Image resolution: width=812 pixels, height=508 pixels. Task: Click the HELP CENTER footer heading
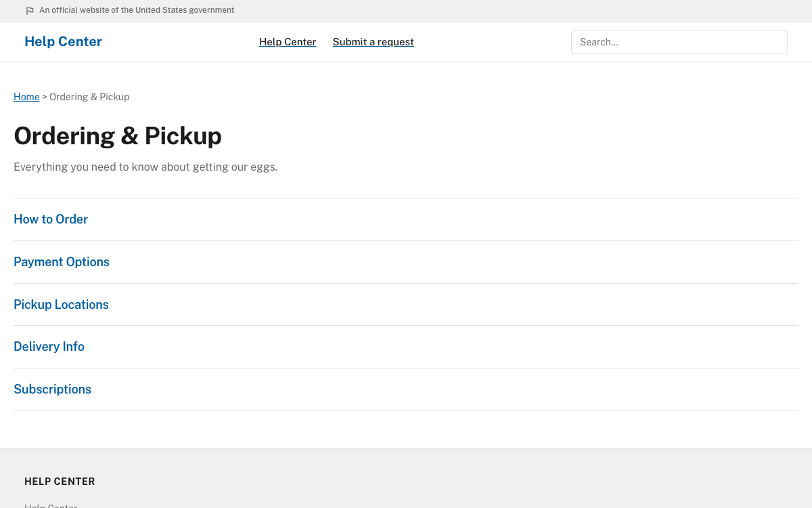tap(60, 482)
